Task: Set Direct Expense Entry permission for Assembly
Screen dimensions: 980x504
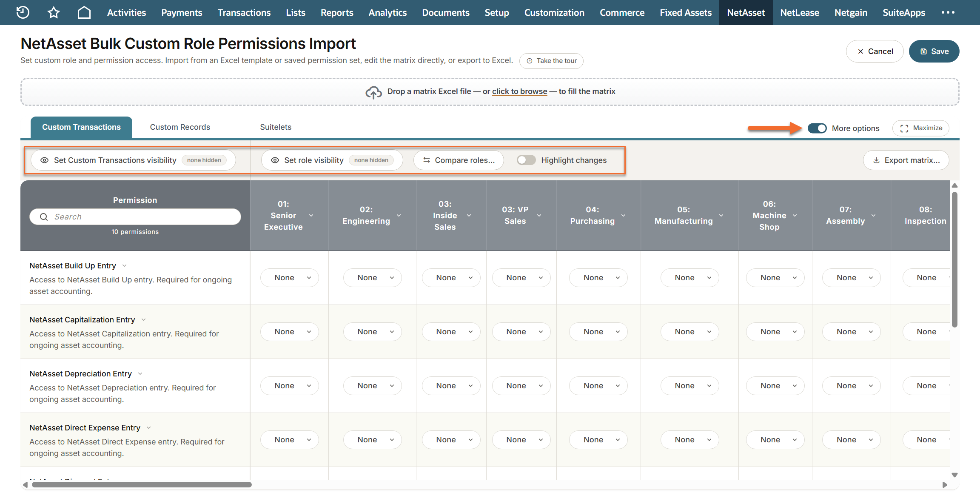Action: (x=852, y=440)
